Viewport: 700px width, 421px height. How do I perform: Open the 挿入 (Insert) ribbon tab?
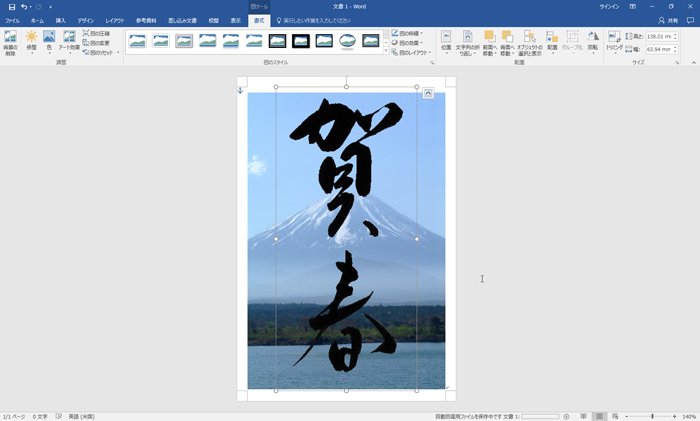point(61,20)
